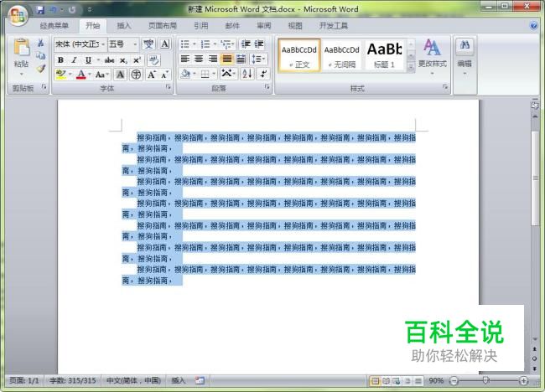Shrink the font size
Image resolution: width=545 pixels, height=392 pixels.
(164, 75)
